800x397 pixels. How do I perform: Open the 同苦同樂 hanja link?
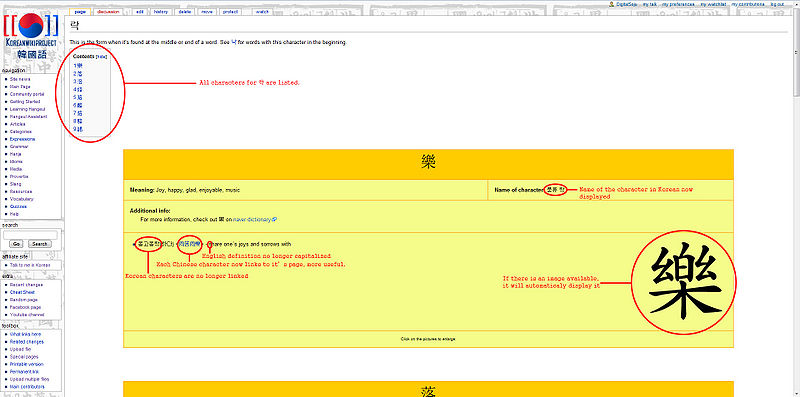click(190, 244)
